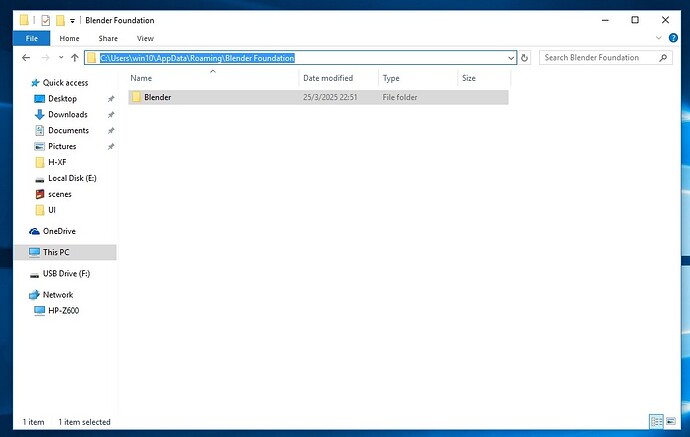Open the scenes item in sidebar
Image resolution: width=690 pixels, height=437 pixels.
point(59,194)
